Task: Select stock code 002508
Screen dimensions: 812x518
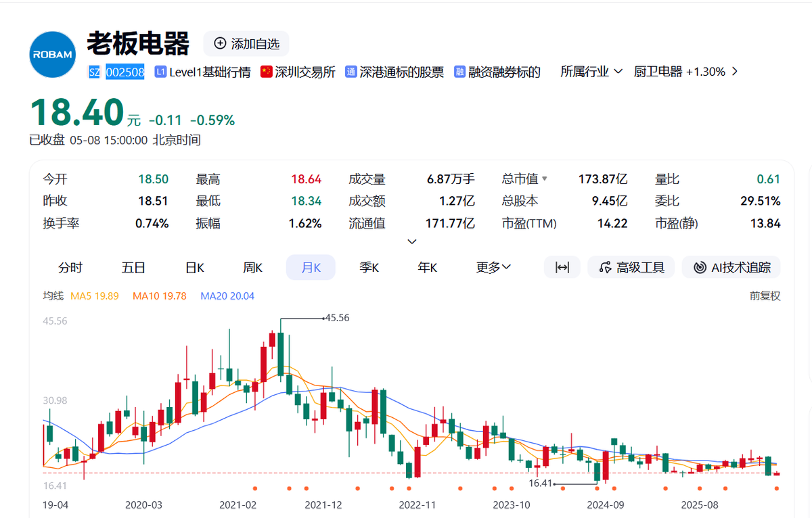Action: [125, 72]
